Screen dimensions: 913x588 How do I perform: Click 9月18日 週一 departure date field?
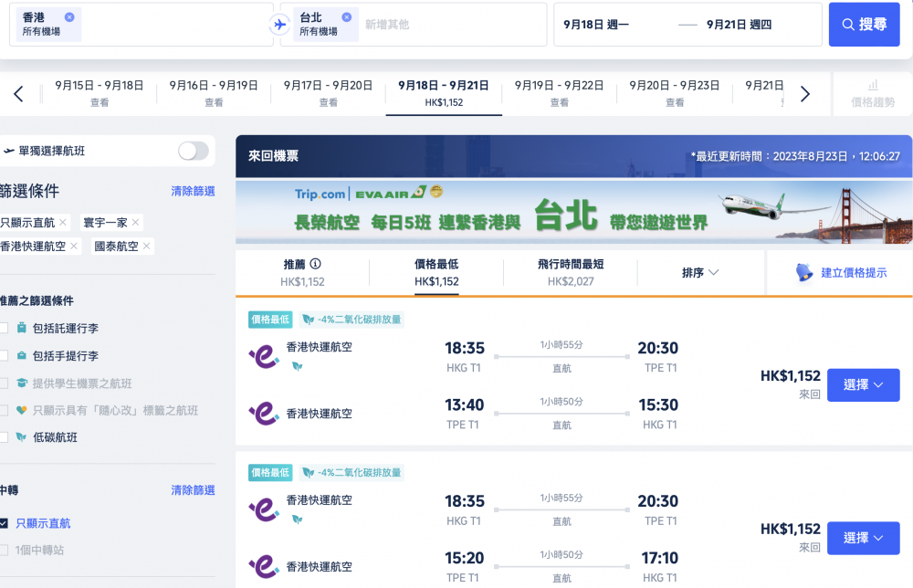point(596,25)
